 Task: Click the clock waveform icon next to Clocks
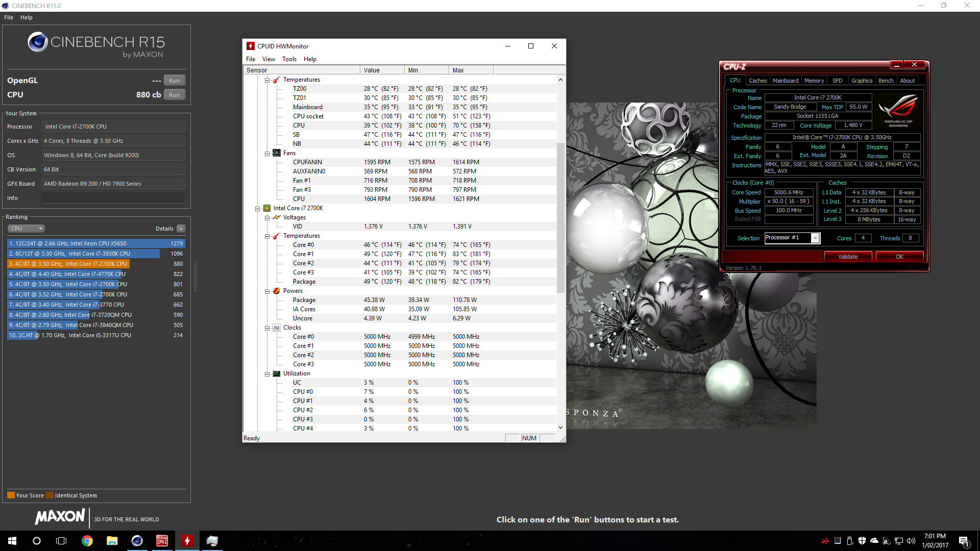276,328
